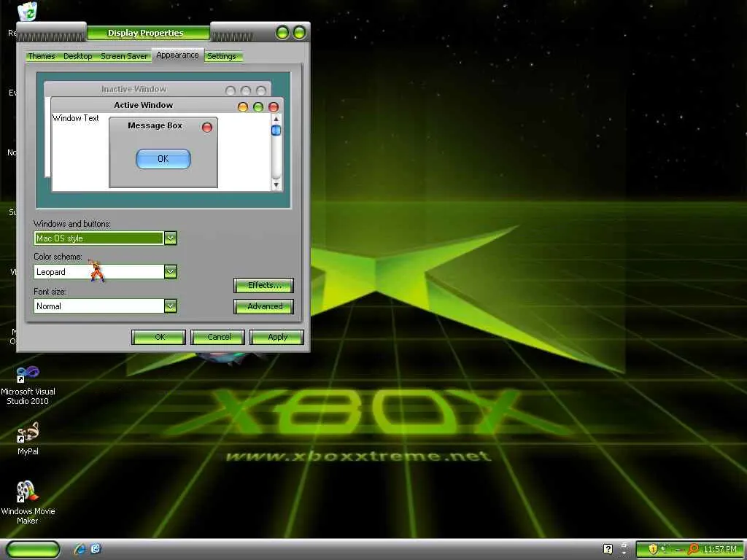The width and height of the screenshot is (747, 560).
Task: Apply the appearance changes
Action: pos(276,337)
